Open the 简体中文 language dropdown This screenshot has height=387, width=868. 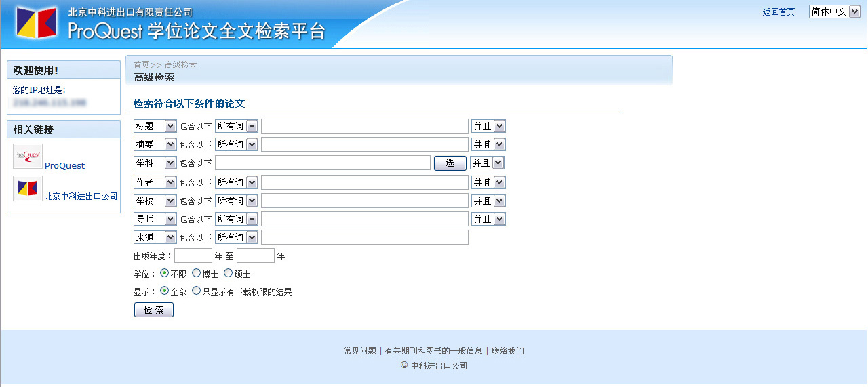point(834,12)
